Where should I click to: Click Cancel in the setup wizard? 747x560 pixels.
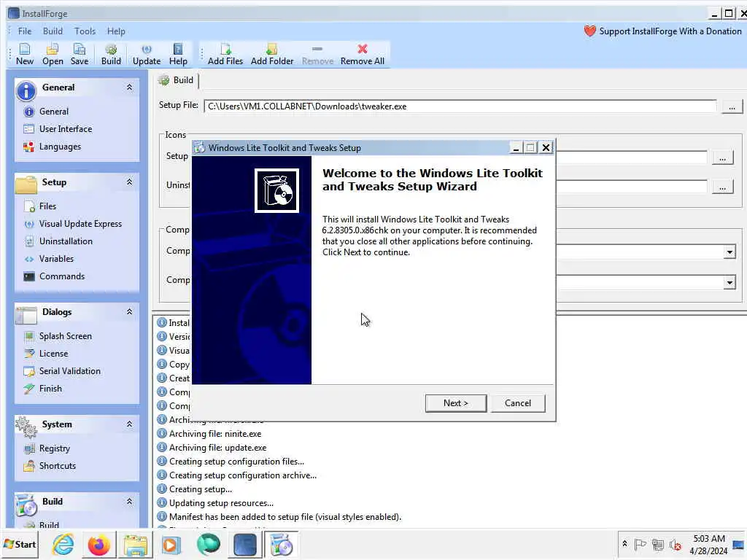click(518, 403)
